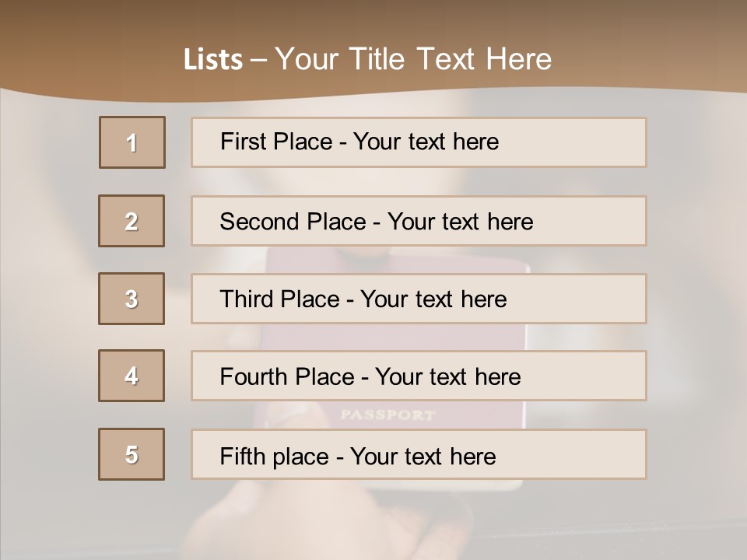Select the number 2 box
The width and height of the screenshot is (747, 560).
(x=132, y=221)
